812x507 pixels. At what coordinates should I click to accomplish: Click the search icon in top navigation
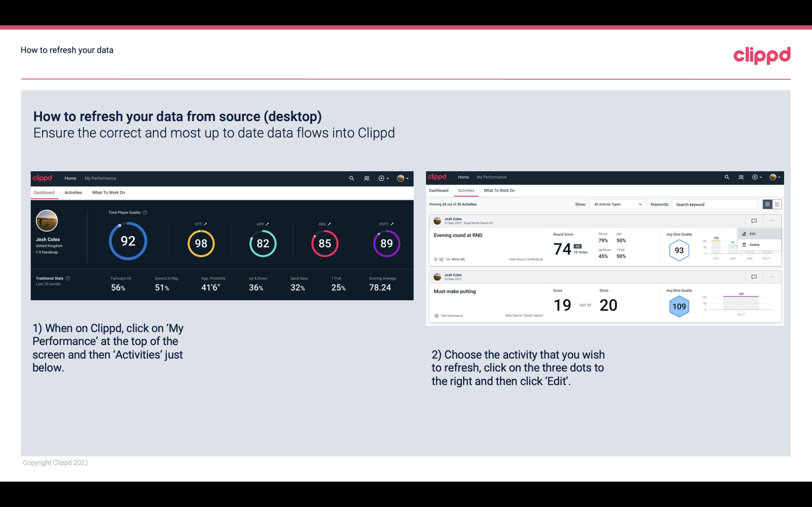coord(351,177)
